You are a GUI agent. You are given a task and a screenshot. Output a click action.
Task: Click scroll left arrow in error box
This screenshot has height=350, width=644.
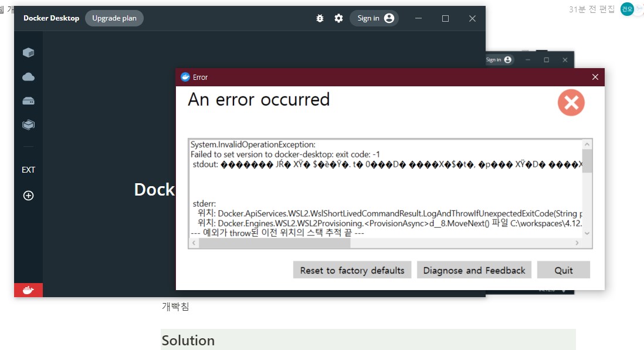click(194, 243)
